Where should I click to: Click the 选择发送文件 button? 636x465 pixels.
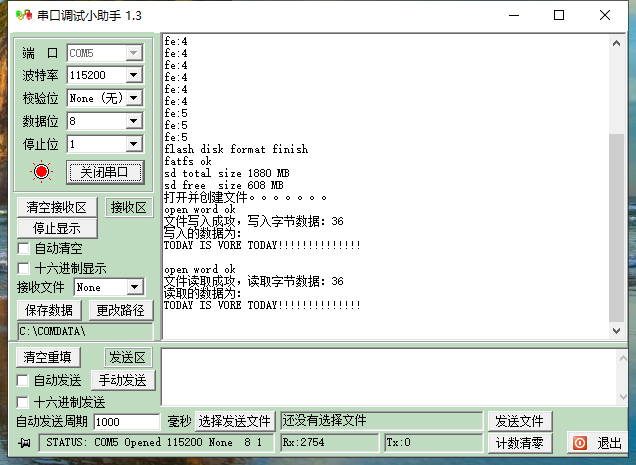[x=235, y=421]
